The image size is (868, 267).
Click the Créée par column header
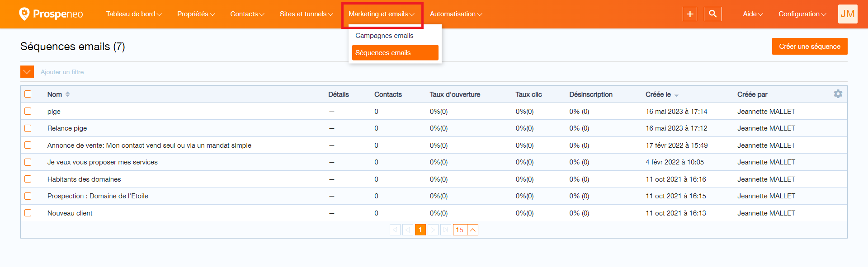click(x=752, y=94)
